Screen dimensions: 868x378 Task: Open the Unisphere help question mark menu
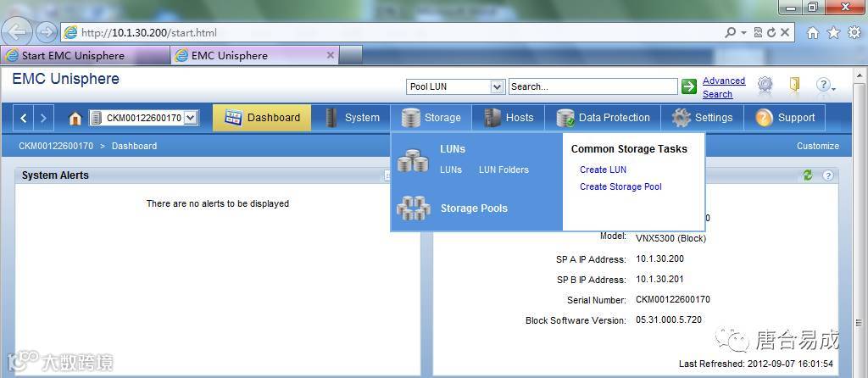pyautogui.click(x=825, y=85)
